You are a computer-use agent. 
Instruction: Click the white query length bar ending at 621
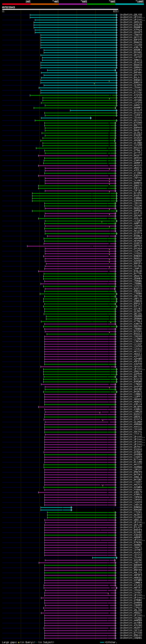[60, 10]
